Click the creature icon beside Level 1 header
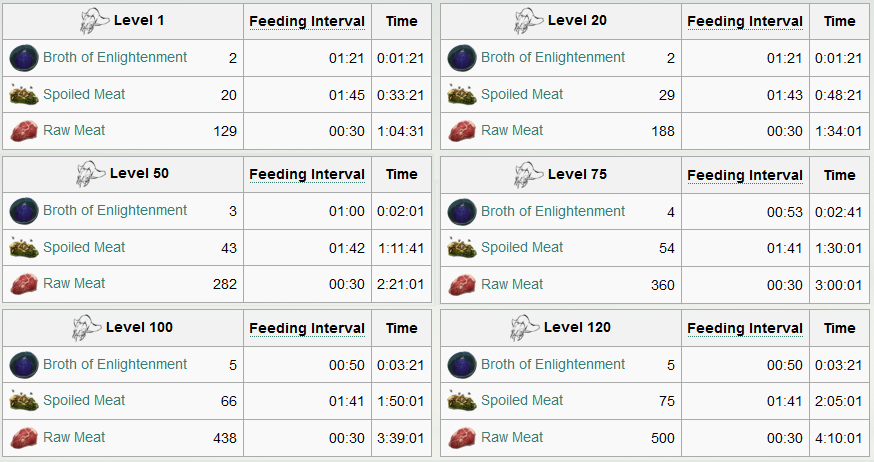 click(95, 21)
